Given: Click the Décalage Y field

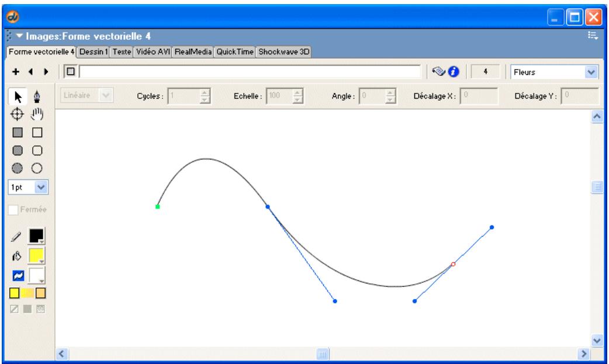Looking at the screenshot, I should (580, 96).
